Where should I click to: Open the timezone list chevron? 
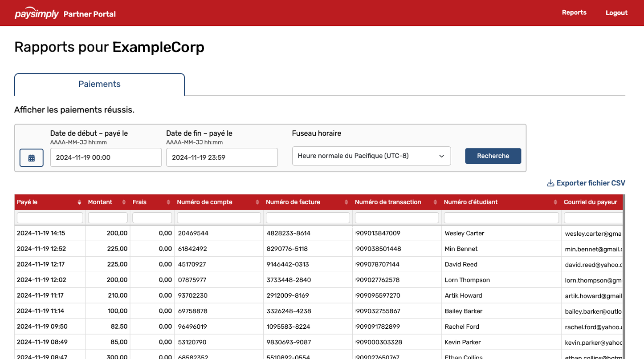[441, 156]
